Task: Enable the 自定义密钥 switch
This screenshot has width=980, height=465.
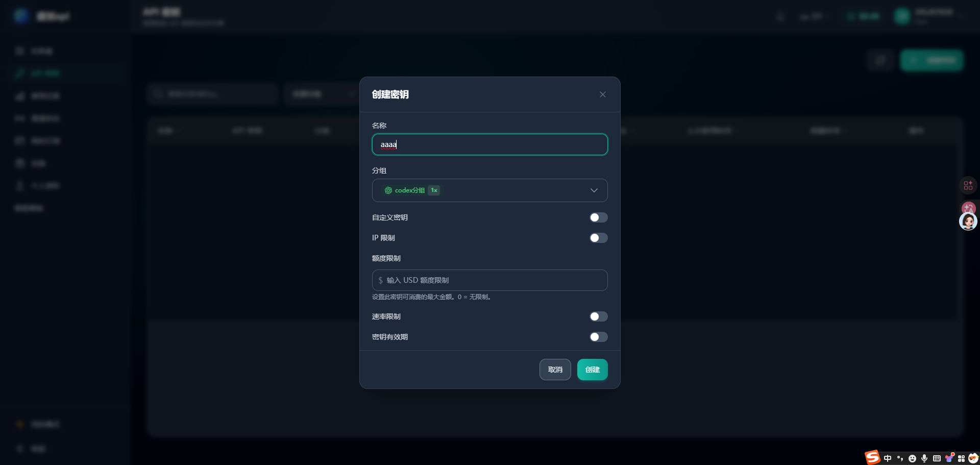Action: pos(599,217)
